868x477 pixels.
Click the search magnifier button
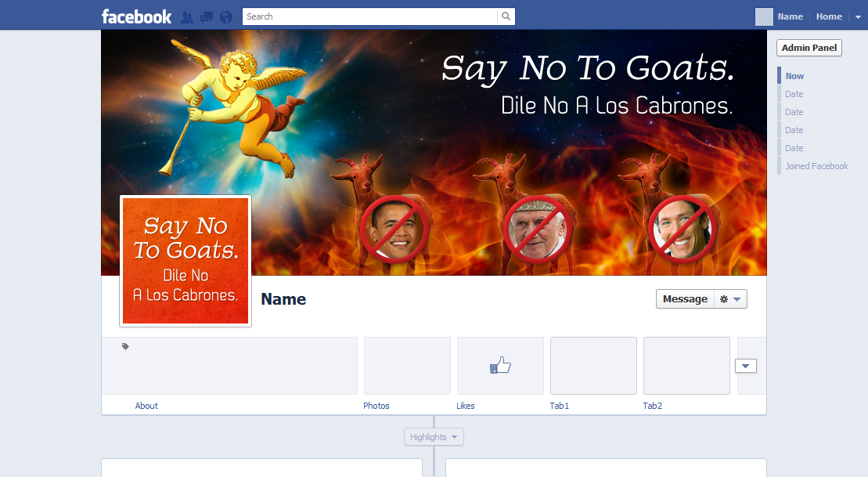click(x=506, y=16)
